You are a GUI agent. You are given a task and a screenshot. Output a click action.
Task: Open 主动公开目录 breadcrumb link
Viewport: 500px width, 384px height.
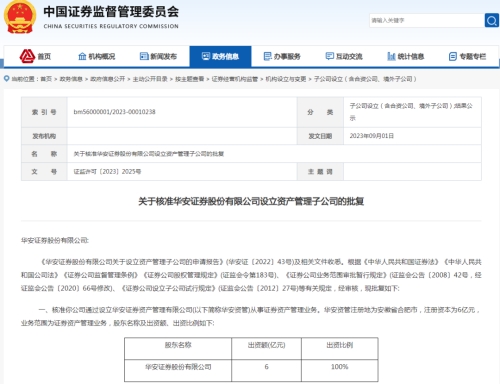pos(150,79)
